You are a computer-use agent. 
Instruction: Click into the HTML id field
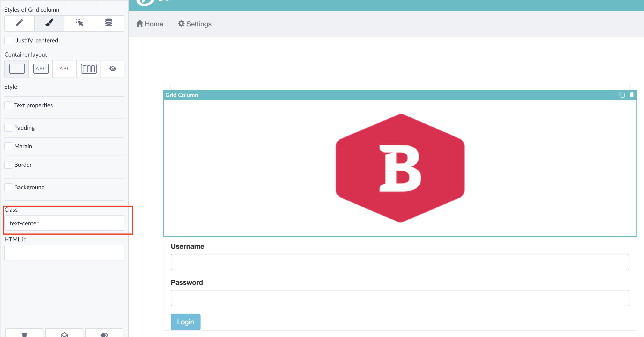(64, 252)
